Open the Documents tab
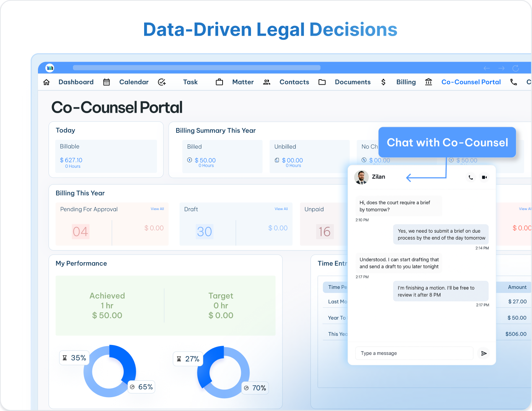The image size is (532, 411). tap(353, 82)
